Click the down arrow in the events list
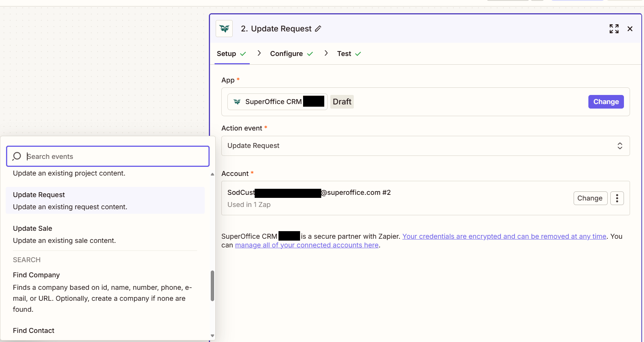The height and width of the screenshot is (342, 644). [212, 336]
